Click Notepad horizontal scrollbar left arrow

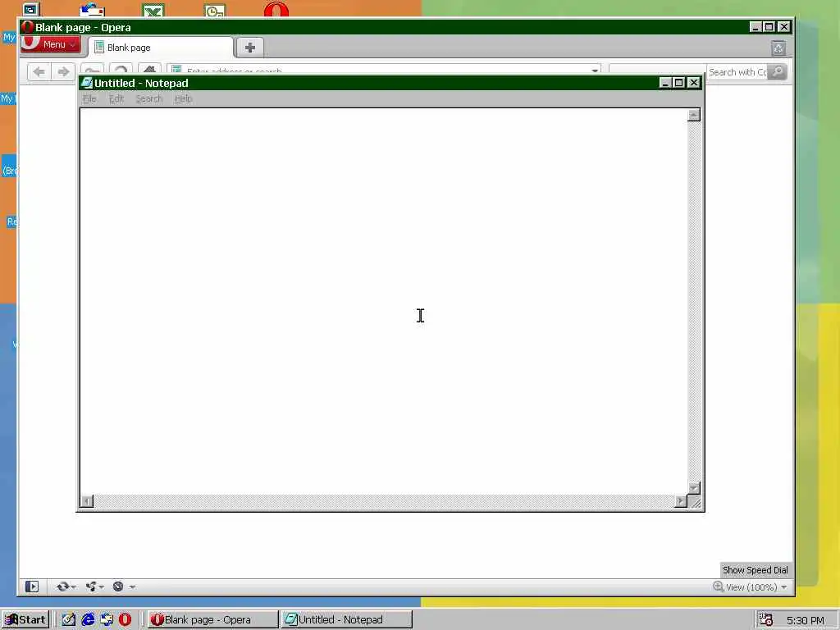click(x=86, y=501)
